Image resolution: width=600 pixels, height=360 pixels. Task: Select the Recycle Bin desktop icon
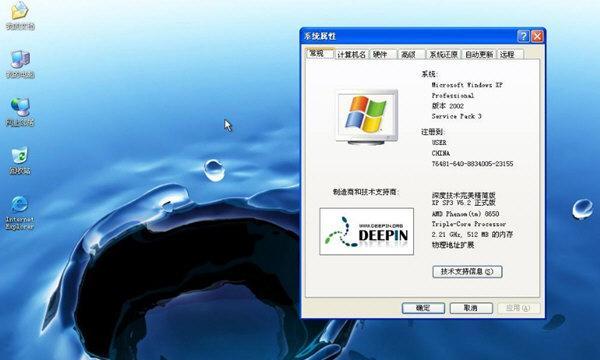click(20, 160)
